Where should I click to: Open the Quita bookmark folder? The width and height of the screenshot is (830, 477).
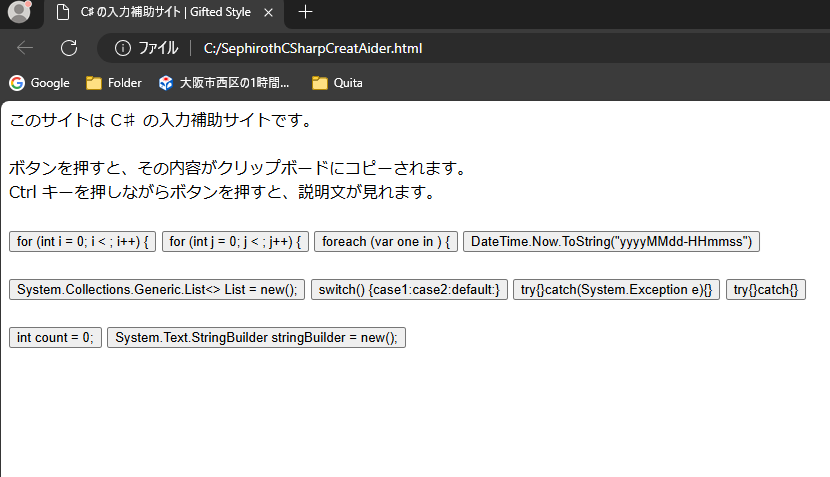337,83
